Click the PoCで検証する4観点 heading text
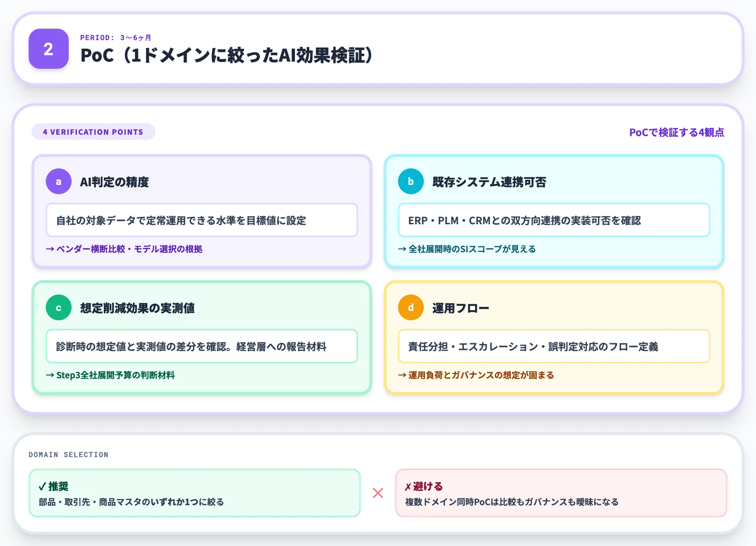This screenshot has width=756, height=546. tap(677, 133)
